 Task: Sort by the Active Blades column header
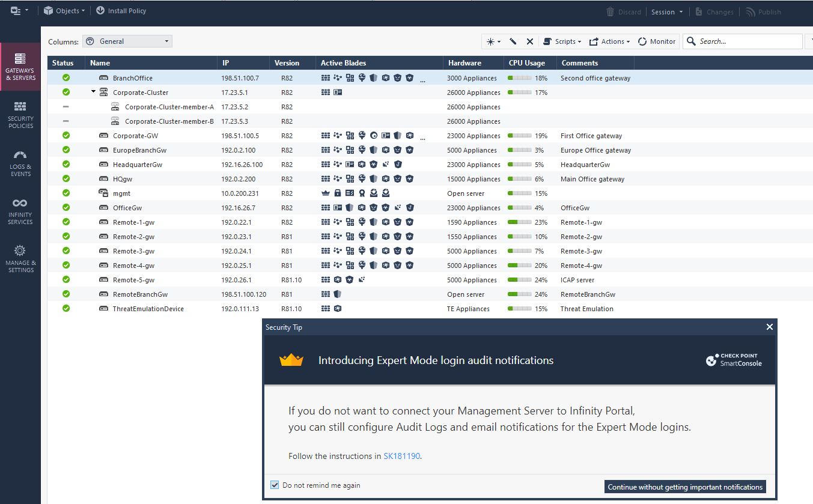coord(379,63)
